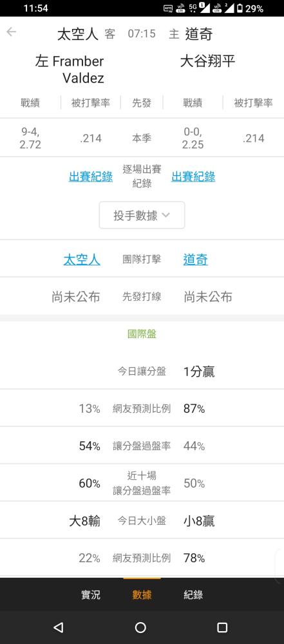Viewport: 284px width, 644px height.
Task: Switch to the 實況 tab
Action: pos(90,594)
